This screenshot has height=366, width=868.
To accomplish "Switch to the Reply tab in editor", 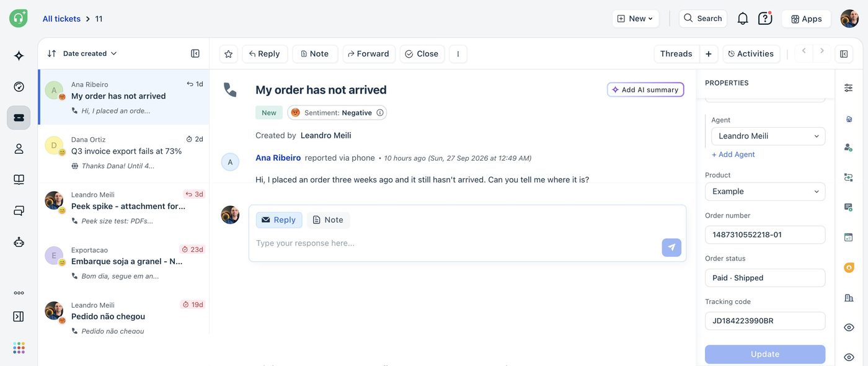I will [x=279, y=220].
